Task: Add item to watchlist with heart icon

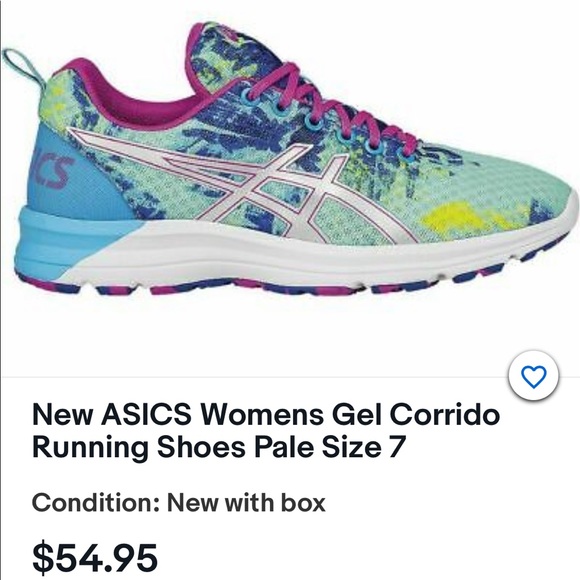Action: point(533,377)
